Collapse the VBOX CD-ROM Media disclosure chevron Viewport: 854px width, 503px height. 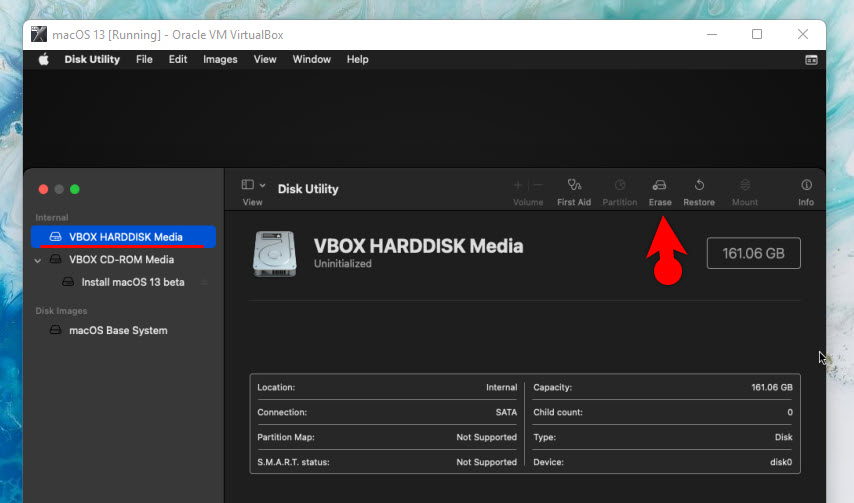pos(38,260)
